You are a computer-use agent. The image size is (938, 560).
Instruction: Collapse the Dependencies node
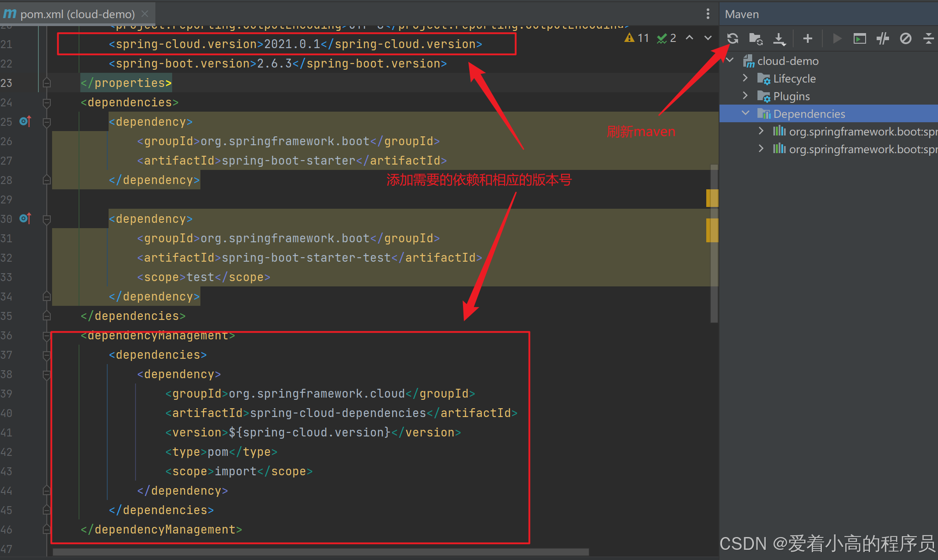(x=745, y=113)
